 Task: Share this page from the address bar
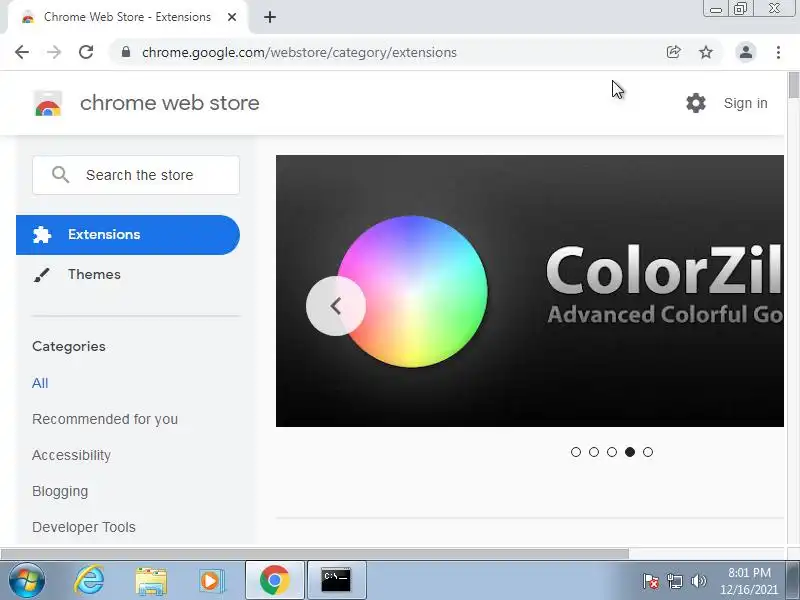(x=673, y=52)
